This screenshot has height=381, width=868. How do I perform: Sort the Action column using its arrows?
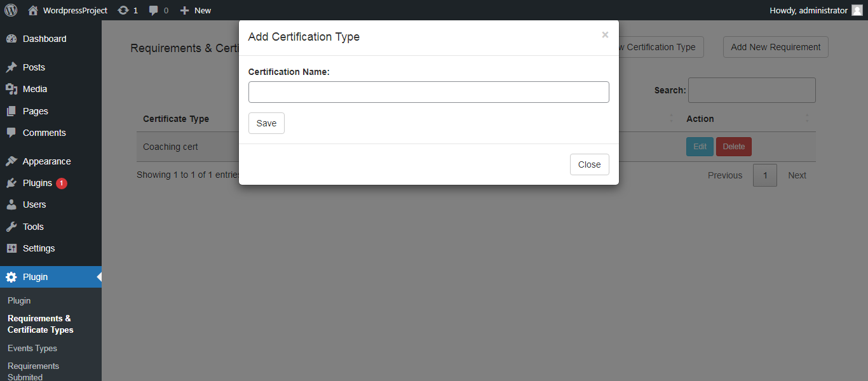pyautogui.click(x=806, y=119)
